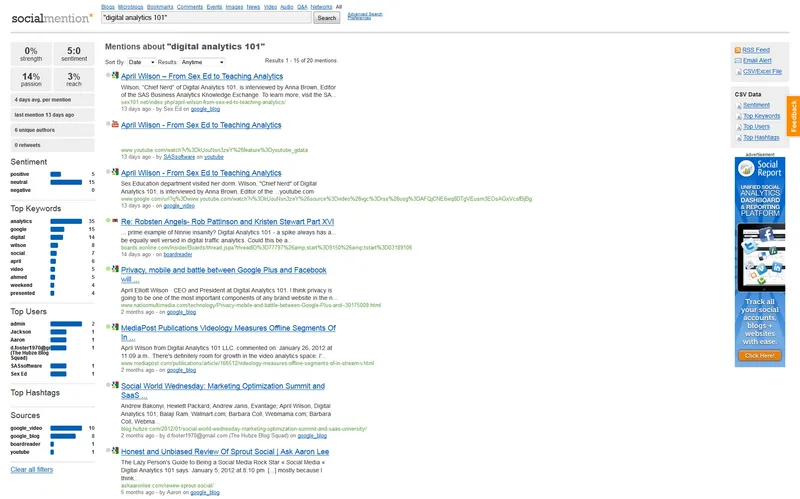Download the CSV/Excel File link
The width and height of the screenshot is (800, 499).
click(762, 72)
